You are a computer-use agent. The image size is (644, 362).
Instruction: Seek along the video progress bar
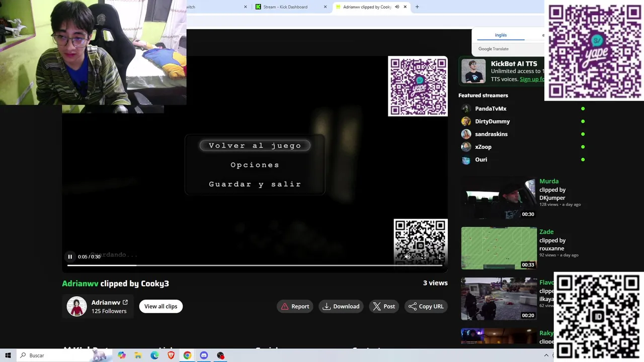255,265
